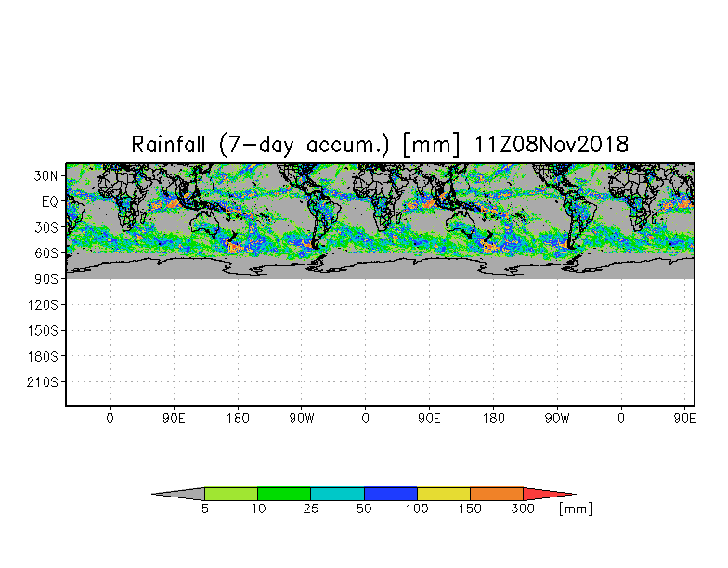Screen dimensions: 728x568
Task: Click the chart title Rainfall (7-day accum.)
Action: click(260, 145)
